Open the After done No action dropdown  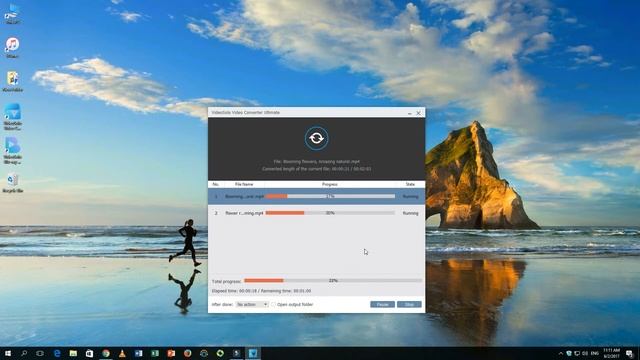(252, 304)
